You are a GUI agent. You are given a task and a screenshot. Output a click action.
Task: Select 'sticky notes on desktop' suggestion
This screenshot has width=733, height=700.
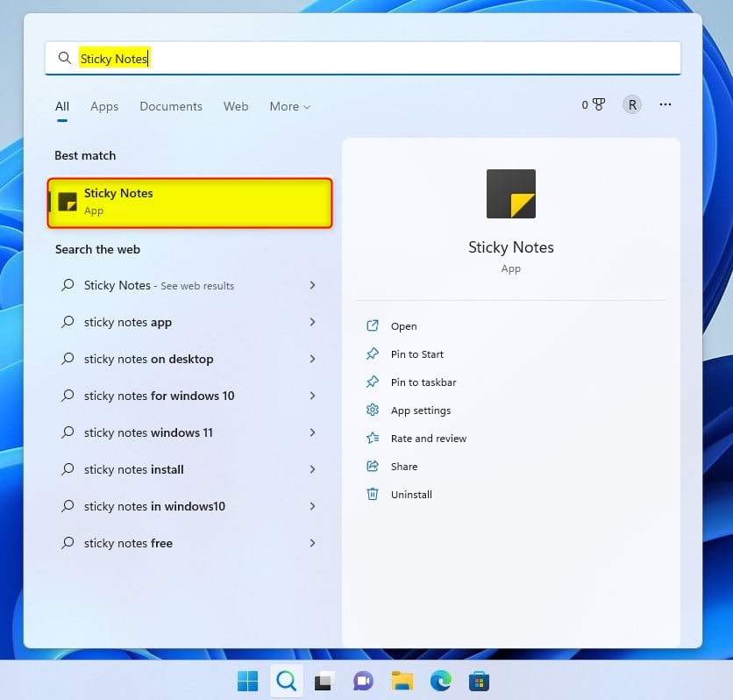[x=189, y=359]
